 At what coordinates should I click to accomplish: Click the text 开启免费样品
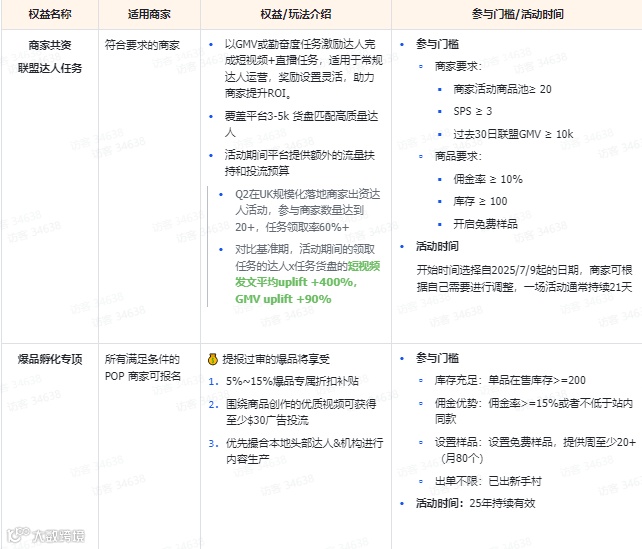(485, 224)
